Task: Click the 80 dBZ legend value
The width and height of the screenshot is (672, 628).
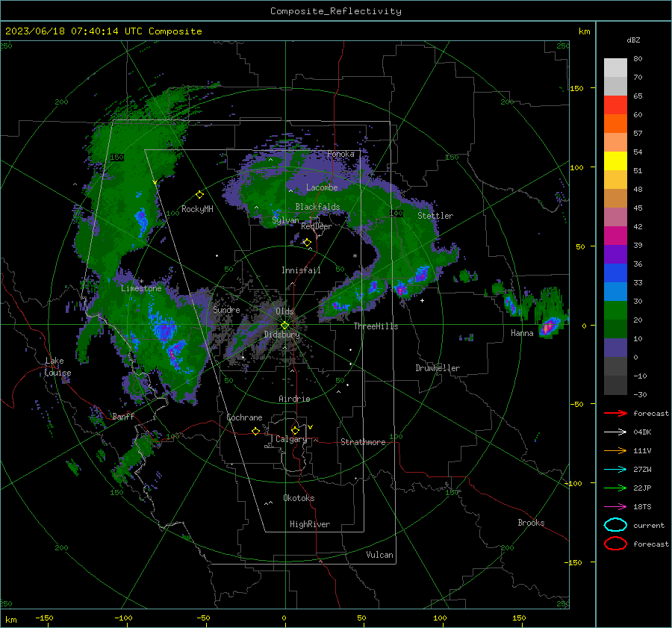Action: (x=638, y=59)
